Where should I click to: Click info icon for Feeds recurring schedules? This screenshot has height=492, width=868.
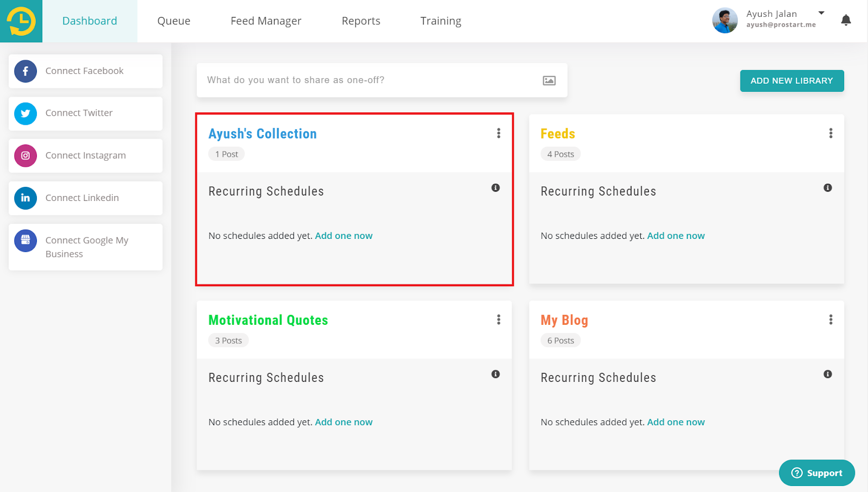point(827,188)
